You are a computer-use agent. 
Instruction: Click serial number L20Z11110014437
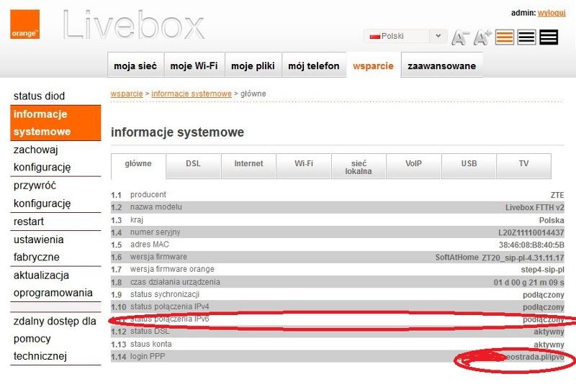point(531,233)
